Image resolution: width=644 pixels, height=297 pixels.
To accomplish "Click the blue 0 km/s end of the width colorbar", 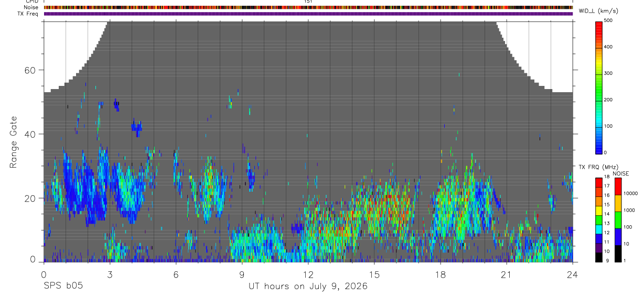I will click(x=599, y=151).
